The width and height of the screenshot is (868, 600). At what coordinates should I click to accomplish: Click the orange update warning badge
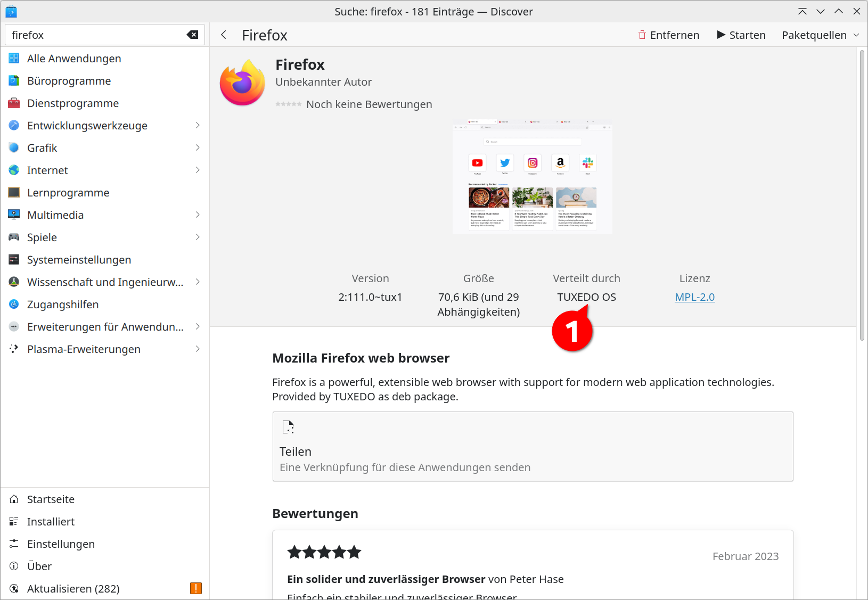196,588
